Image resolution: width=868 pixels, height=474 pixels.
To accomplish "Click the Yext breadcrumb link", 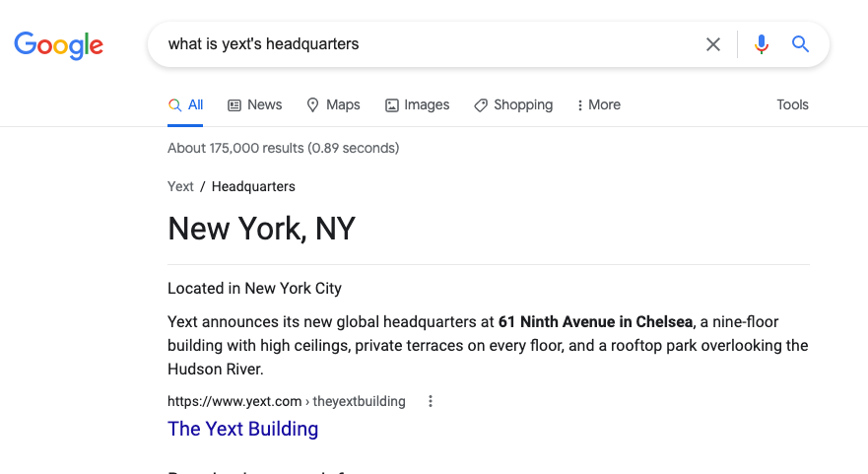I will (x=180, y=186).
